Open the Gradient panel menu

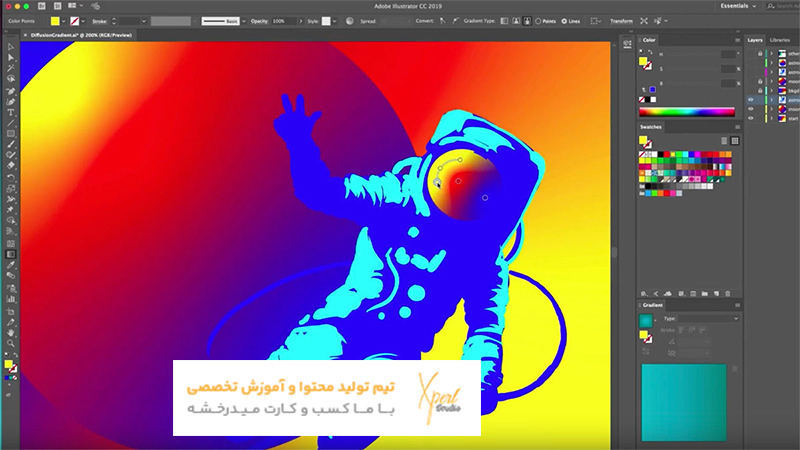pyautogui.click(x=737, y=305)
